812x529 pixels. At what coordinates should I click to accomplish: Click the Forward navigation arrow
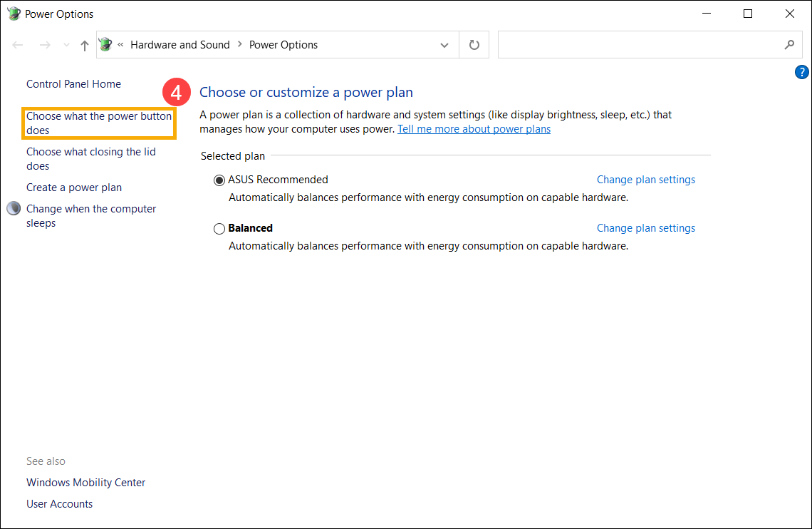45,45
